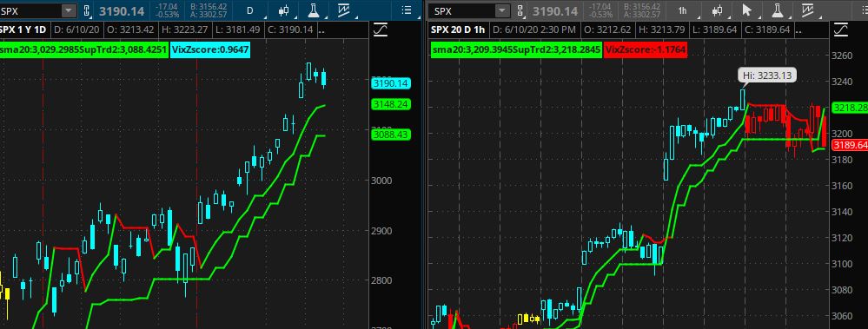This screenshot has width=868, height=329.
Task: Open chart style candlestick icon on daily chart
Action: pyautogui.click(x=283, y=10)
